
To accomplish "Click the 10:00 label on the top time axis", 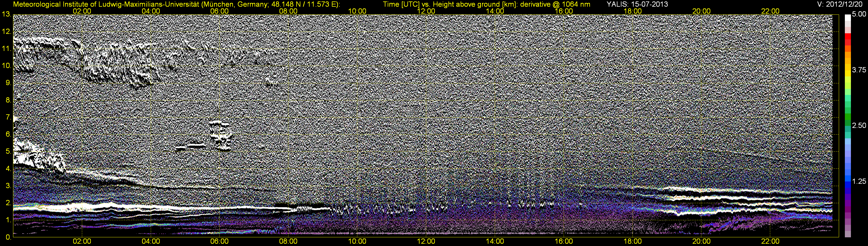I will [x=357, y=11].
